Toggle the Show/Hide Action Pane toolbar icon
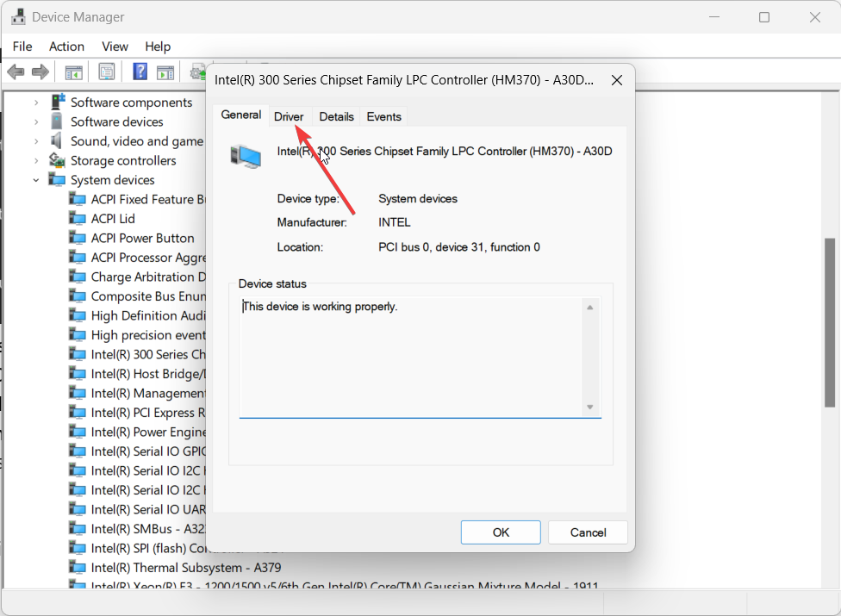Screen dimensions: 841x616 pos(165,72)
